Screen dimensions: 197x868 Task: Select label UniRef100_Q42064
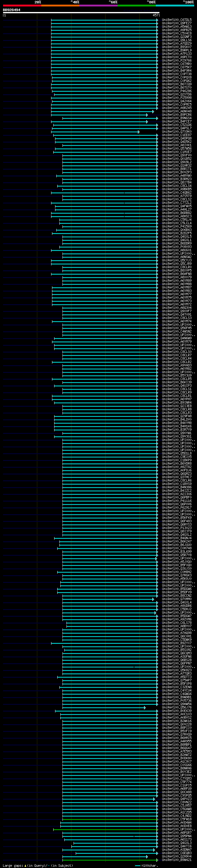[176, 101]
